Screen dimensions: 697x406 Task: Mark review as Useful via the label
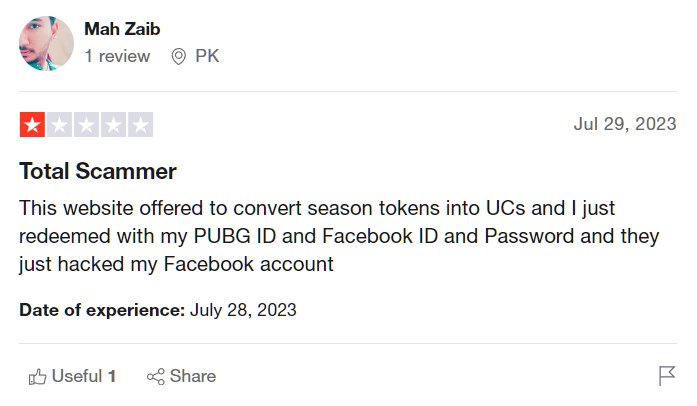click(x=77, y=376)
